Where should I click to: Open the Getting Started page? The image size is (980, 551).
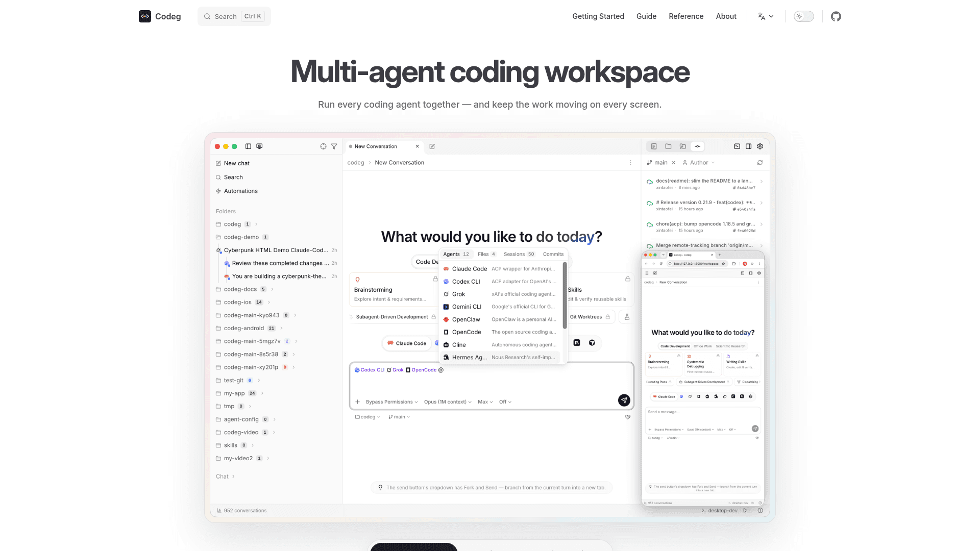coord(598,16)
